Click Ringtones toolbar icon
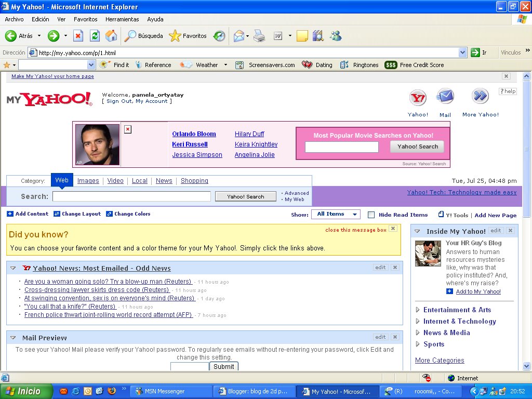This screenshot has height=399, width=532. coord(344,65)
